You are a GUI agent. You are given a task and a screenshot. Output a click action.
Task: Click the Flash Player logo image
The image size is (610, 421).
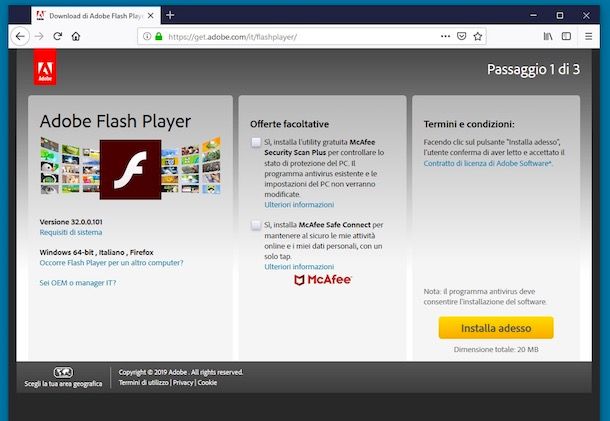(x=130, y=169)
